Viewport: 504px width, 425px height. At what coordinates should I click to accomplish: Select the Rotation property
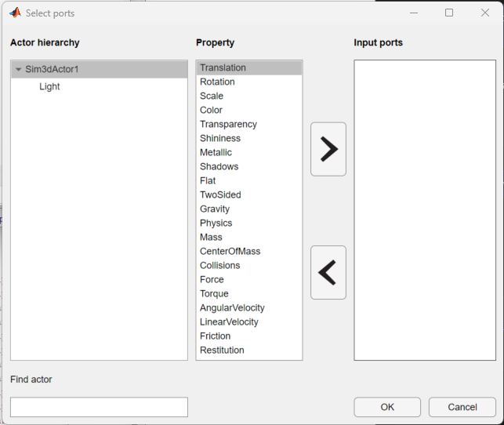click(249, 82)
